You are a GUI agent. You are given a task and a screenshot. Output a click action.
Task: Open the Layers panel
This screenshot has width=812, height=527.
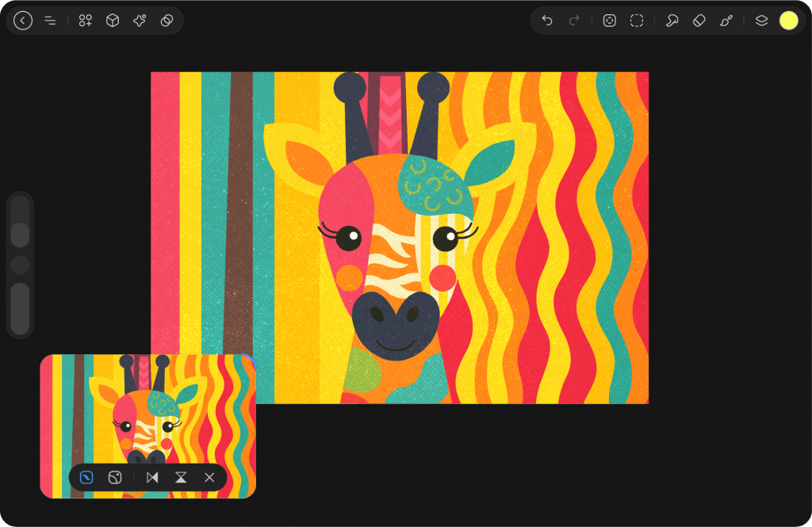tap(761, 21)
